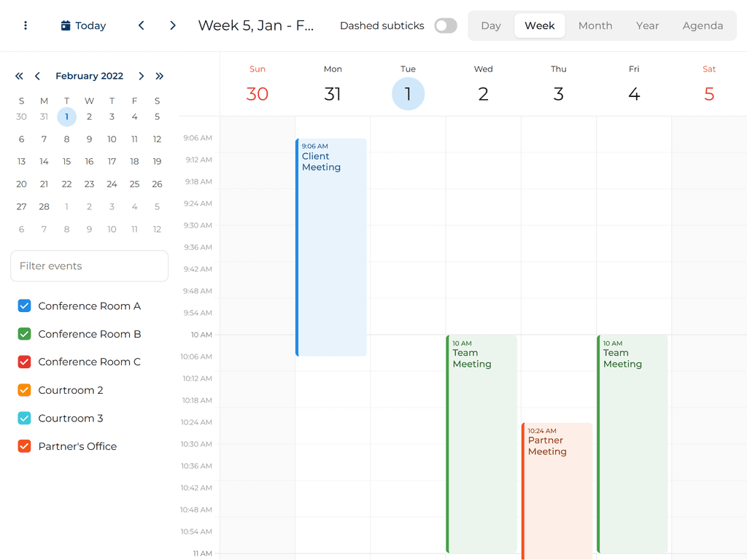This screenshot has width=747, height=560.
Task: Jump to next year with the double-right chevron
Action: click(x=159, y=76)
